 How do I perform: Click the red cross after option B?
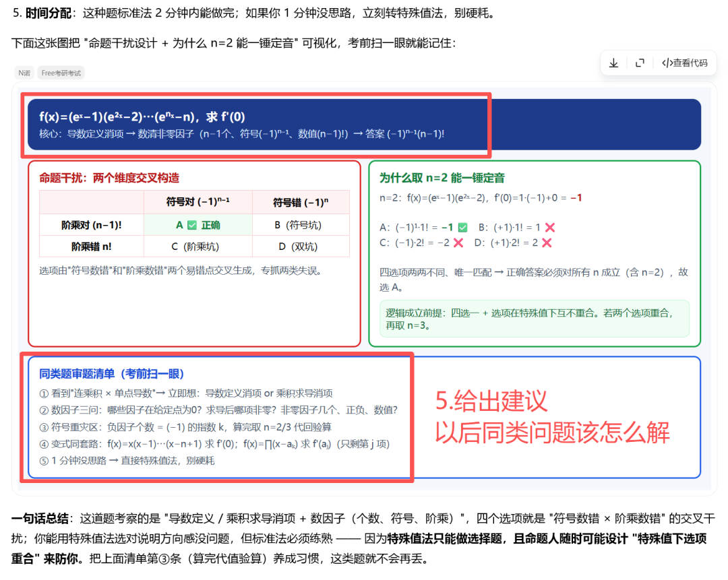click(x=550, y=228)
